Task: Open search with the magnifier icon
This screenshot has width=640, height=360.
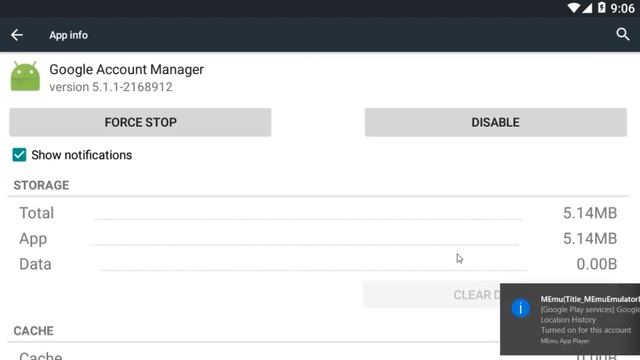Action: pyautogui.click(x=623, y=34)
